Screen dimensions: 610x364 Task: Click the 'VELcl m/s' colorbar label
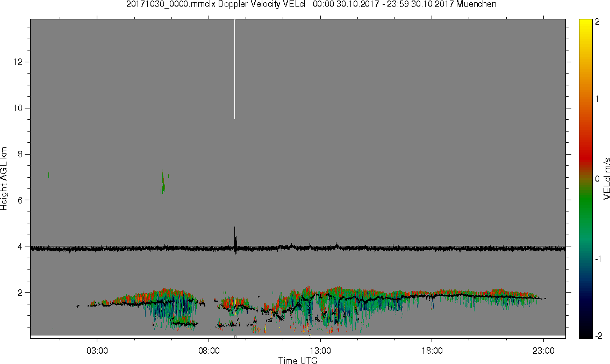pos(606,179)
